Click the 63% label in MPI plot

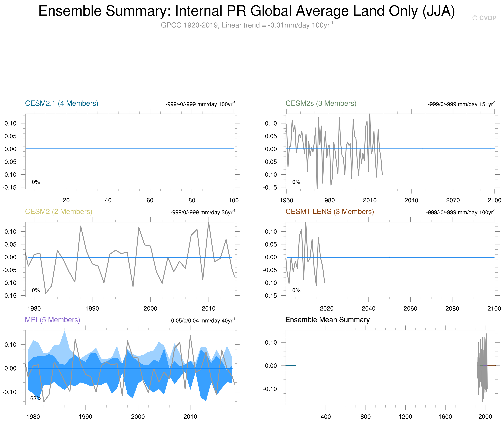coord(36,399)
